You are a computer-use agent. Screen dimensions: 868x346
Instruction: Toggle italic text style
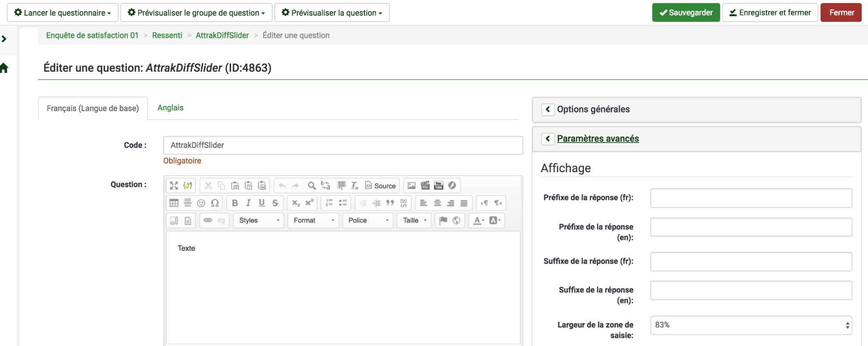point(248,203)
